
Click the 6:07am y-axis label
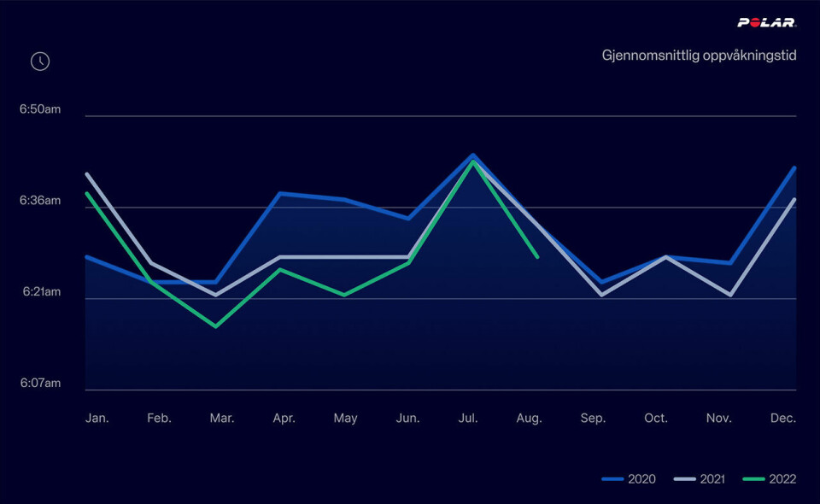pyautogui.click(x=40, y=384)
